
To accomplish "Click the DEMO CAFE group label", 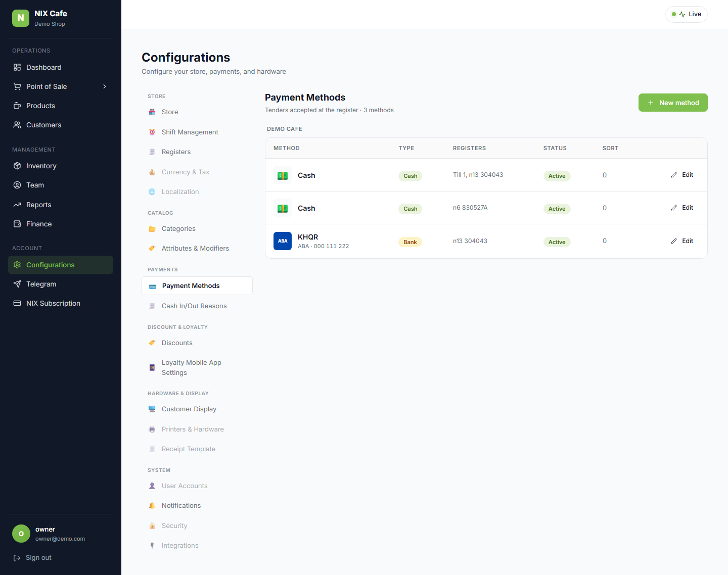I will pyautogui.click(x=285, y=129).
